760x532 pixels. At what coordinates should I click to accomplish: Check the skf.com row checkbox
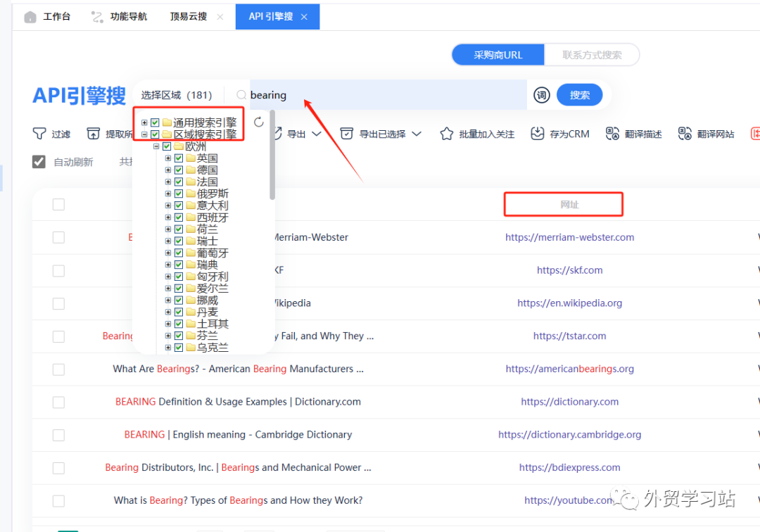(58, 270)
